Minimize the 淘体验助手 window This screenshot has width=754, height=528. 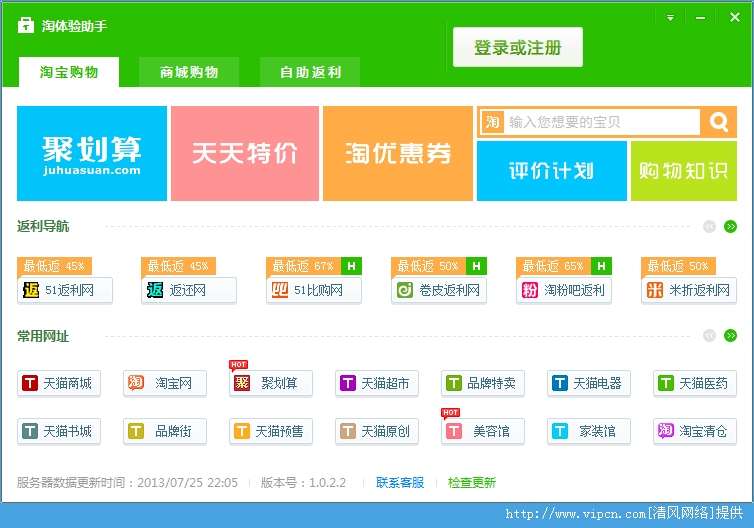[700, 18]
